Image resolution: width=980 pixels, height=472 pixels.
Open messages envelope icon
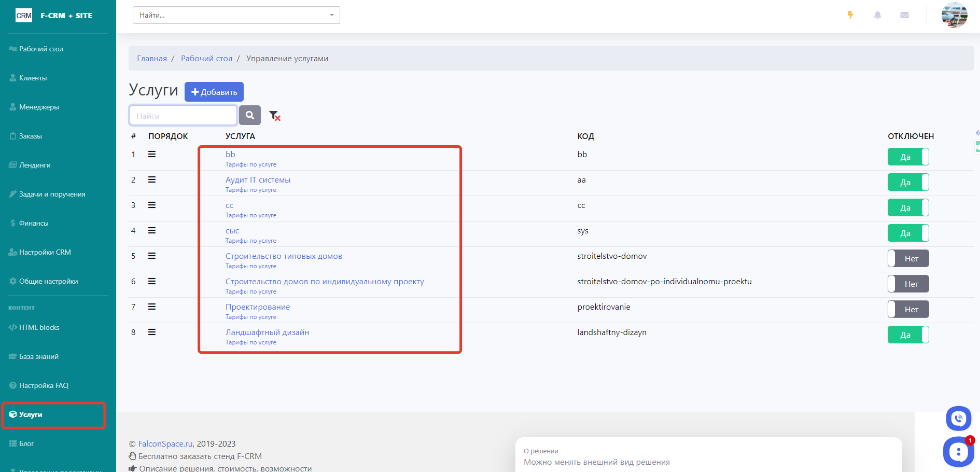904,15
